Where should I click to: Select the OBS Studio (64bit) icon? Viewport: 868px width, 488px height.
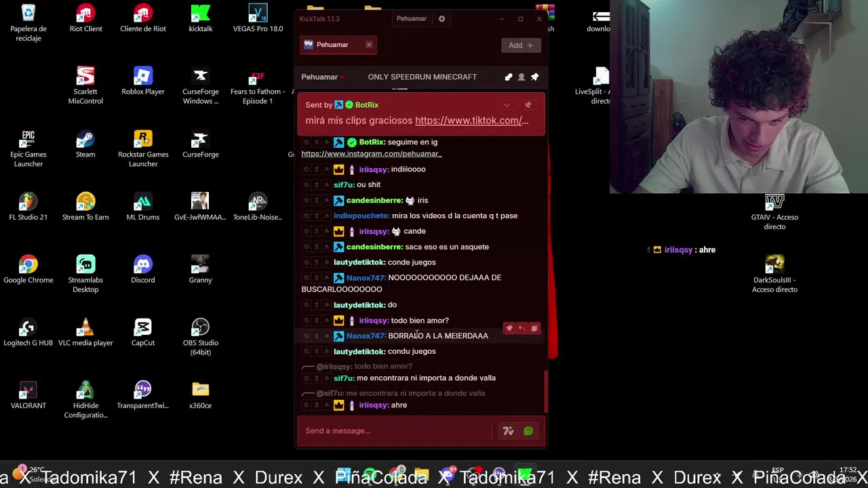[201, 338]
